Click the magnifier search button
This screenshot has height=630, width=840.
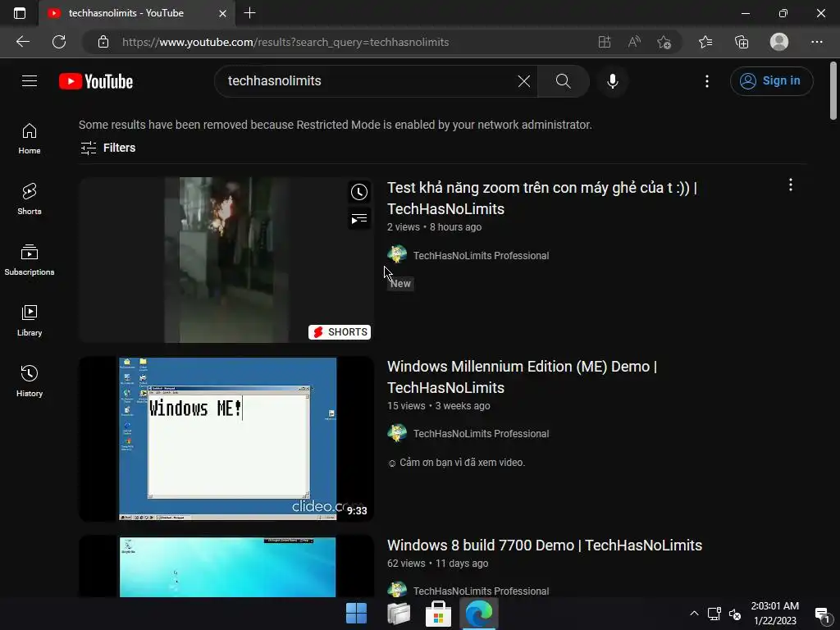(563, 81)
